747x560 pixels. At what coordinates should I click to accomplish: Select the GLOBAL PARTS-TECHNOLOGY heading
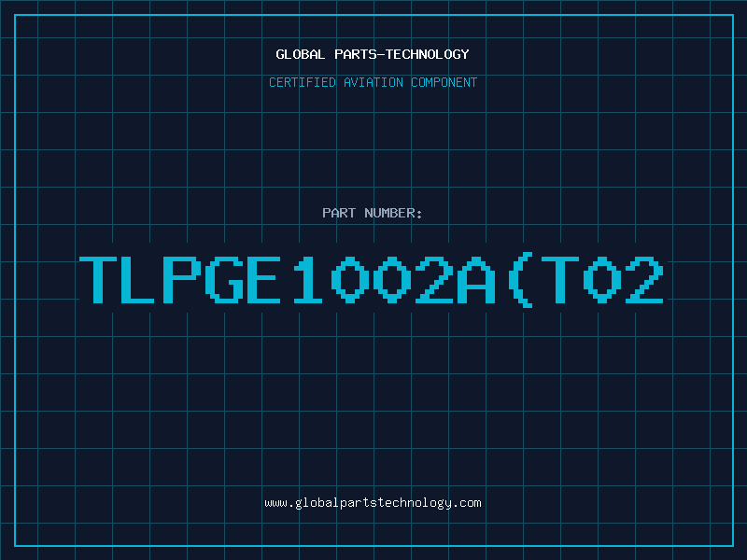(x=373, y=54)
